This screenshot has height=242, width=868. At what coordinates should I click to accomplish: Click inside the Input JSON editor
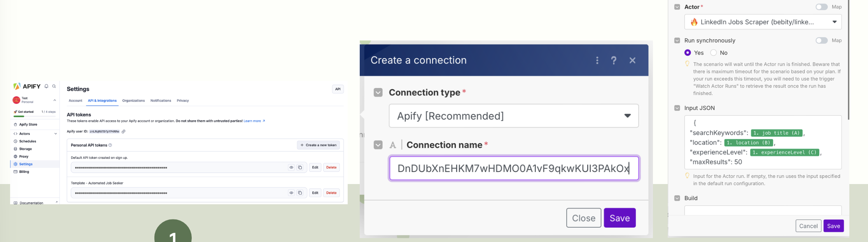pyautogui.click(x=763, y=142)
